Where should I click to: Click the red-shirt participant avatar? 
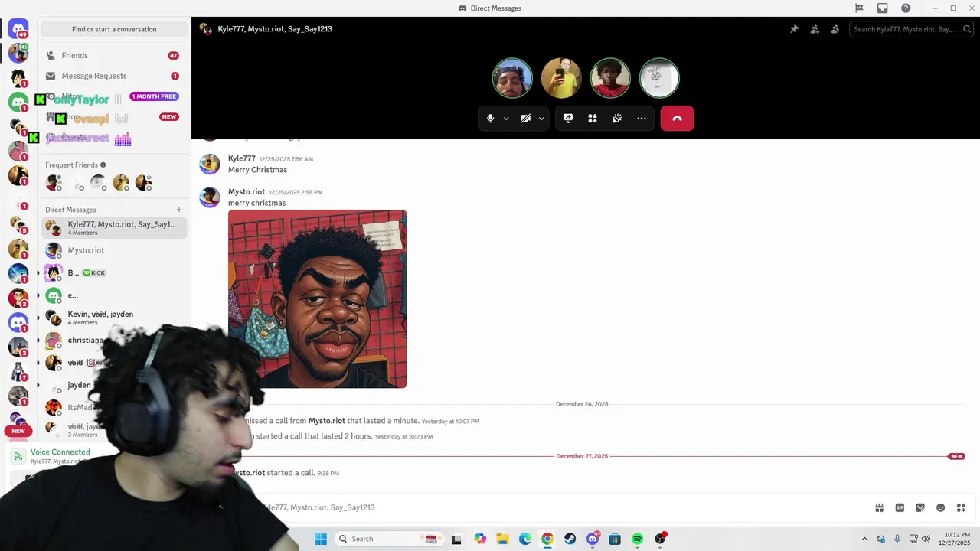click(610, 78)
